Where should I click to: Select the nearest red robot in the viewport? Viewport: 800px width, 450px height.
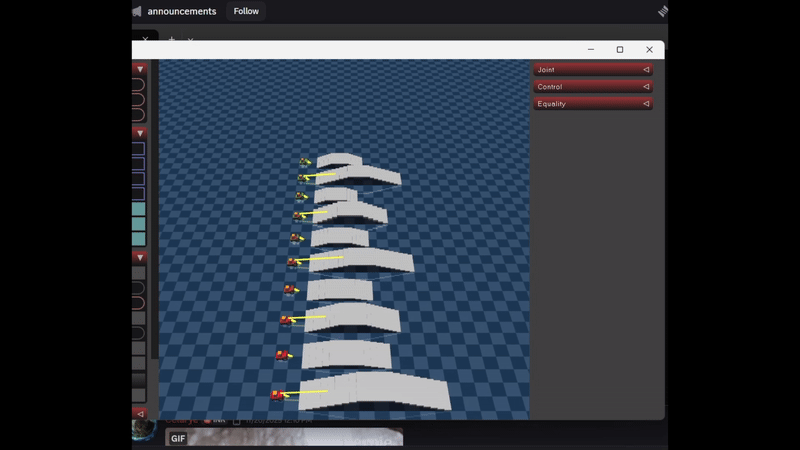277,395
